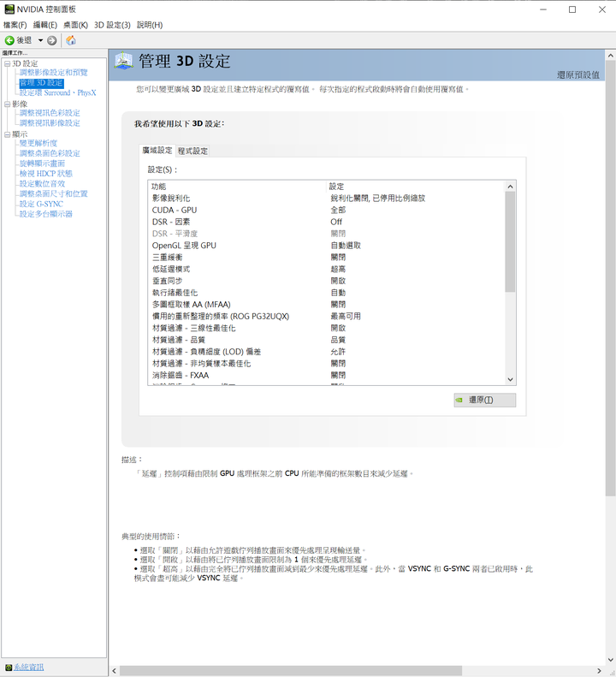
Task: Click the 還原(I) button
Action: (x=485, y=401)
